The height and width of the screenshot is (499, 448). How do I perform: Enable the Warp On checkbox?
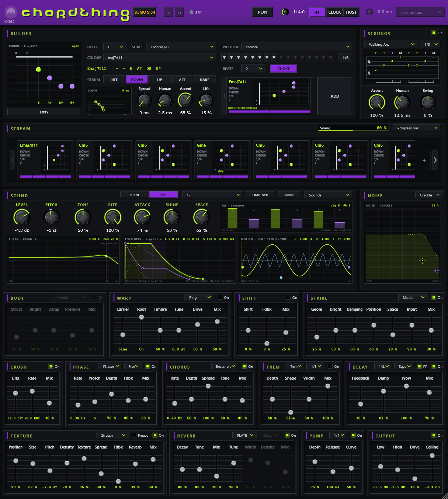pos(220,297)
